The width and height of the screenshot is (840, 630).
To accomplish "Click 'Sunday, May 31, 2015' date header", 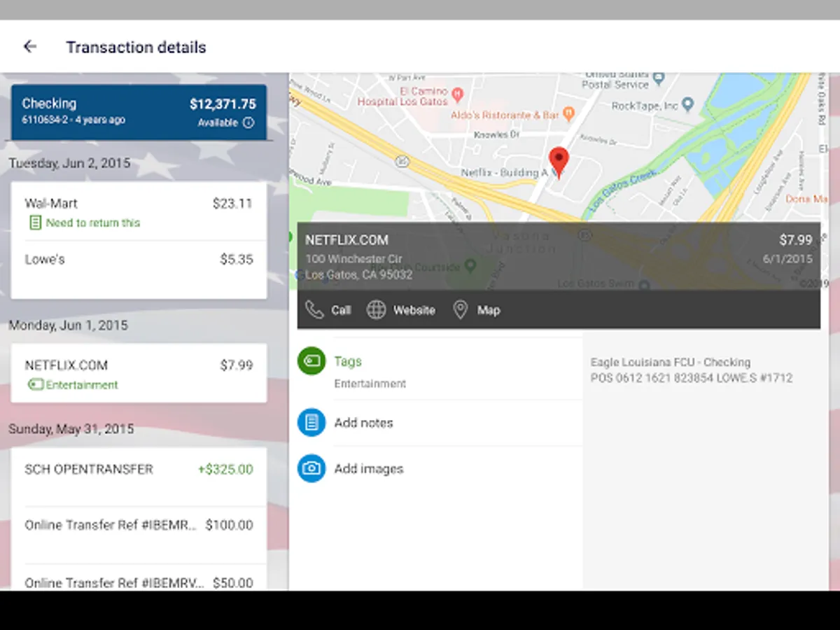I will [71, 429].
